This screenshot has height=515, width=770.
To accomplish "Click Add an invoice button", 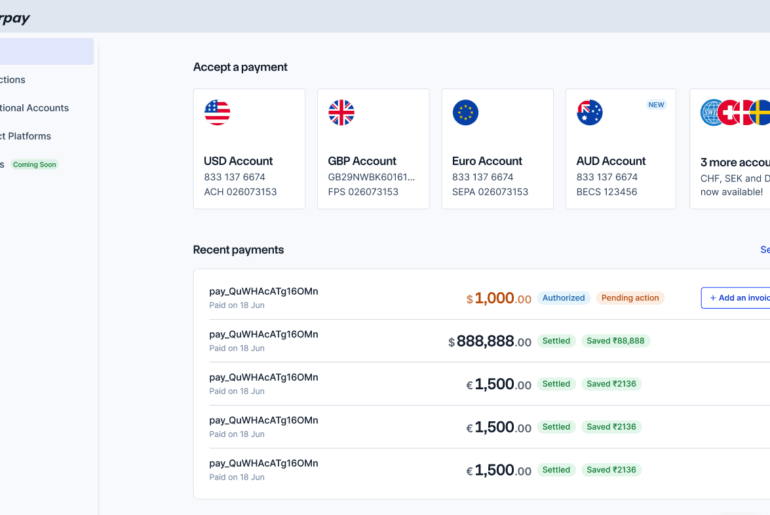I will click(x=738, y=298).
